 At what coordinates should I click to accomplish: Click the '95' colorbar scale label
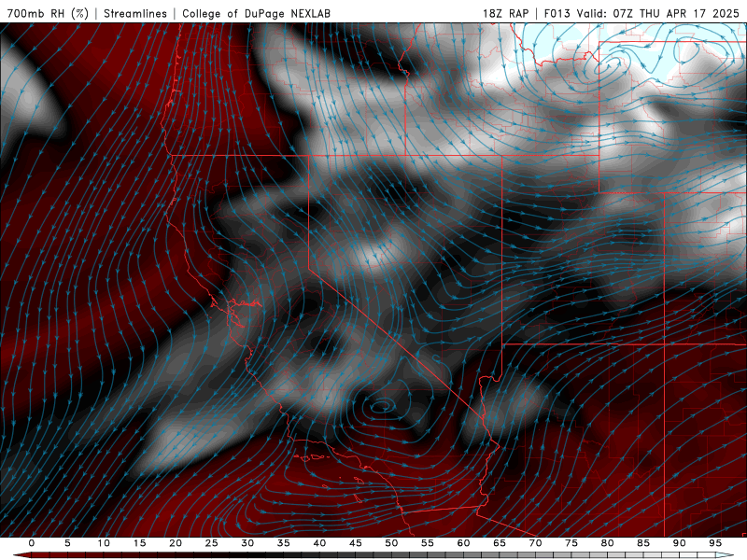[x=715, y=543]
